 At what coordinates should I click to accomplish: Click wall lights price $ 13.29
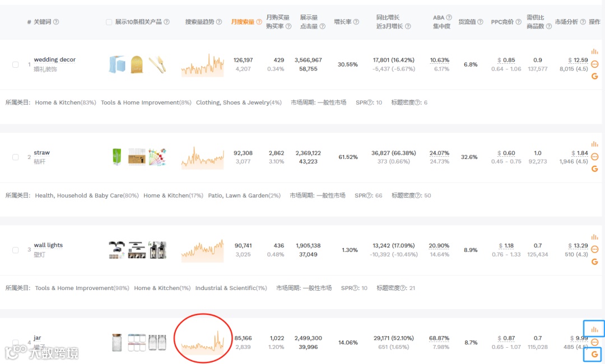pyautogui.click(x=578, y=246)
